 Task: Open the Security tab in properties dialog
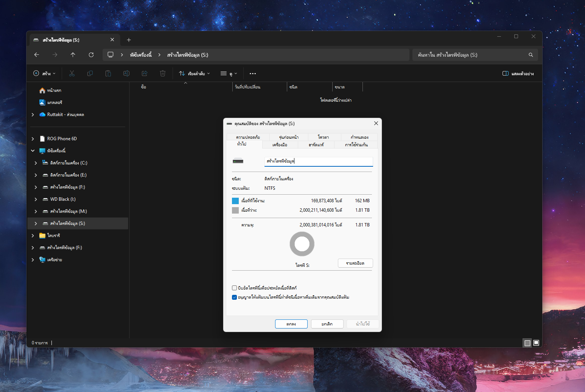click(x=248, y=137)
